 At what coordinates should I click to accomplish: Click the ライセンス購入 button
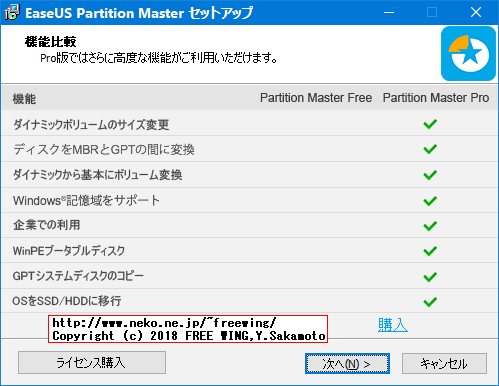click(92, 362)
